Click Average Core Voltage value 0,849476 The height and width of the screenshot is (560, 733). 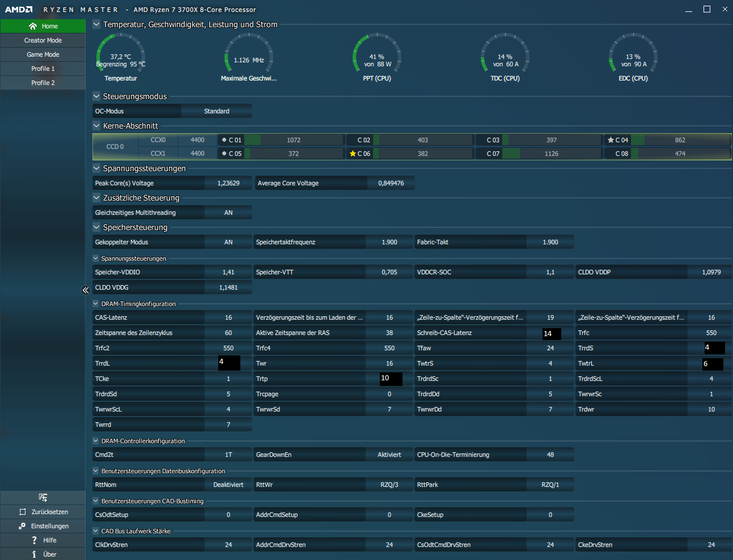click(x=391, y=183)
